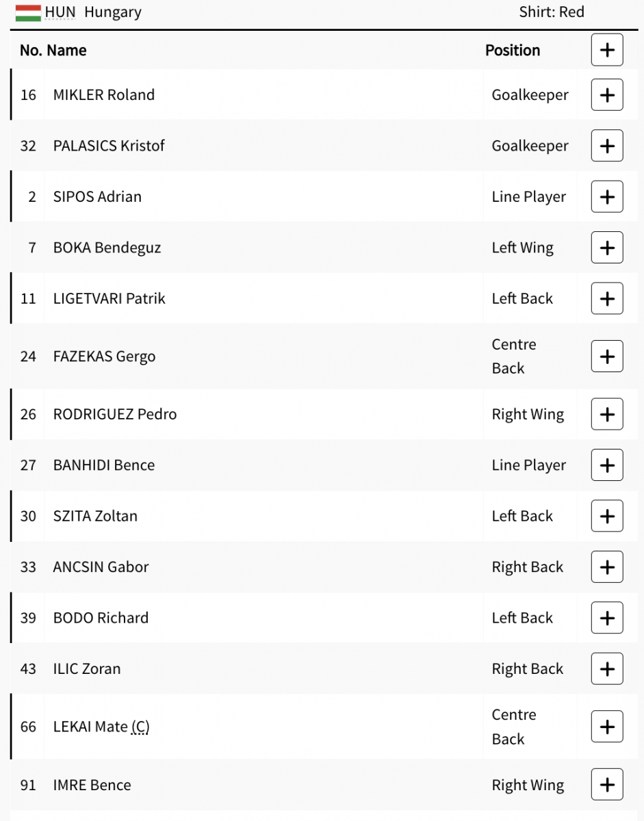644x821 pixels.
Task: Click the Name column header
Action: coord(67,50)
